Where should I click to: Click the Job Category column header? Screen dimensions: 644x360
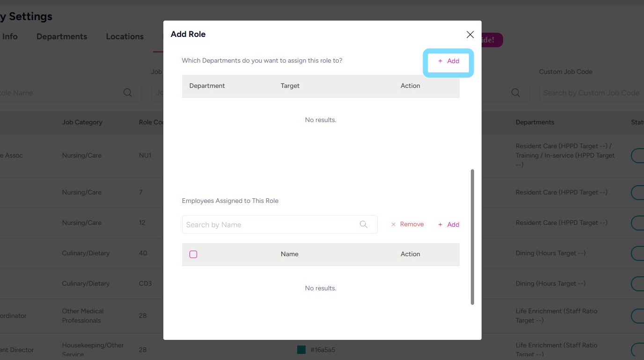point(82,122)
